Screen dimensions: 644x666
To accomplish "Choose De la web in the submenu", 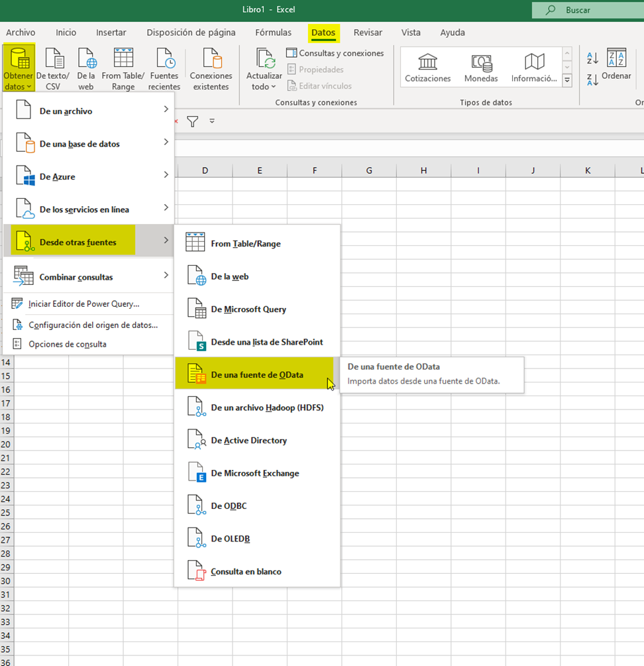I will pyautogui.click(x=257, y=276).
